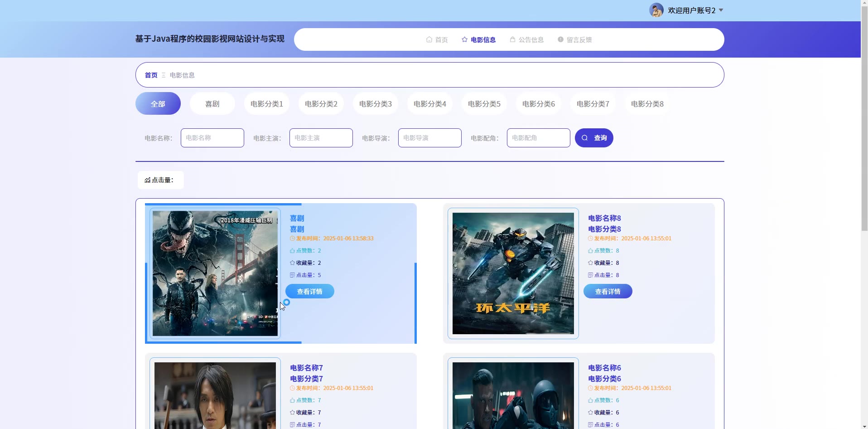Sort by 点击量 click count

(160, 180)
